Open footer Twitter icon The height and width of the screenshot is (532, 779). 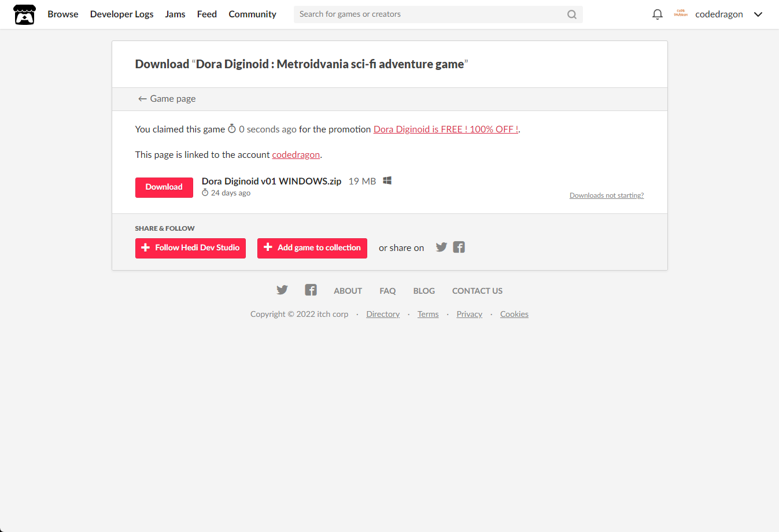tap(282, 290)
